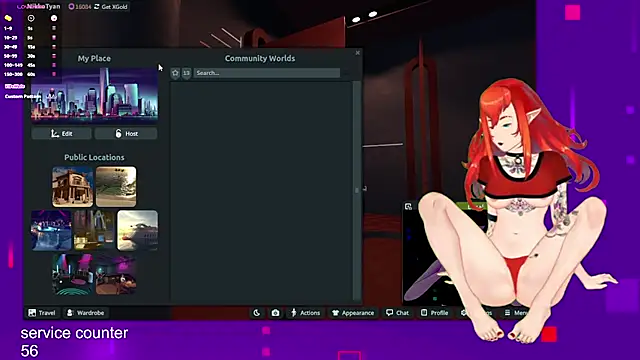Open the yacht public location

coord(138,230)
